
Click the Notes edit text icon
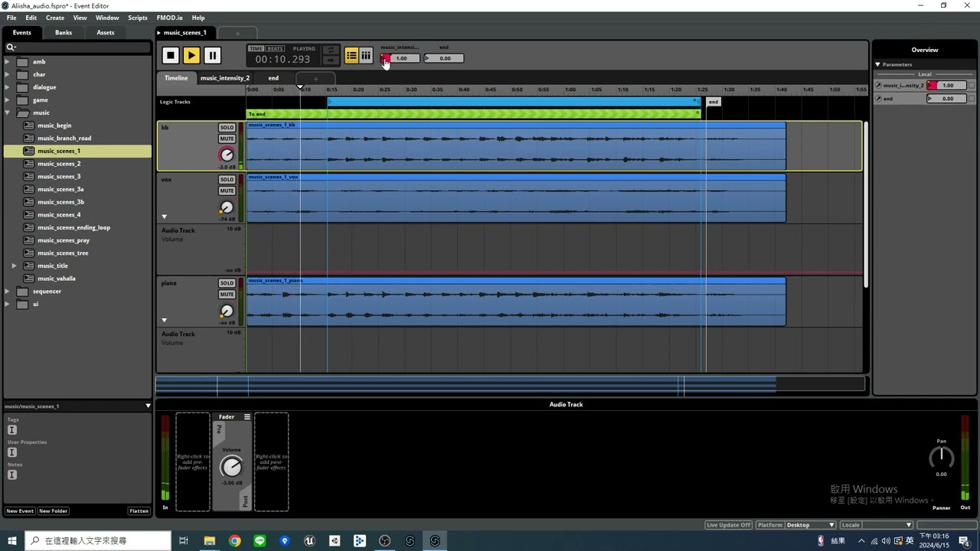pyautogui.click(x=11, y=474)
